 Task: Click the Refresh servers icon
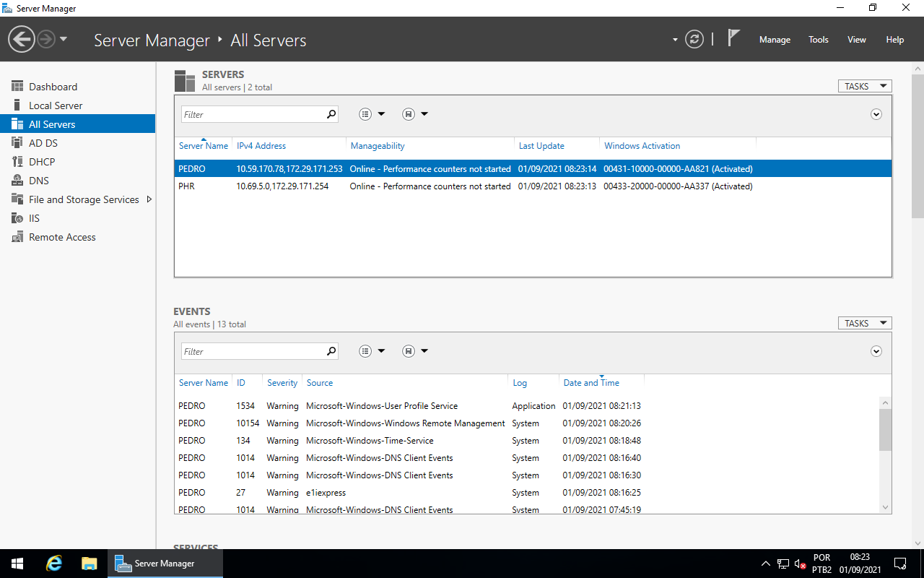[694, 40]
